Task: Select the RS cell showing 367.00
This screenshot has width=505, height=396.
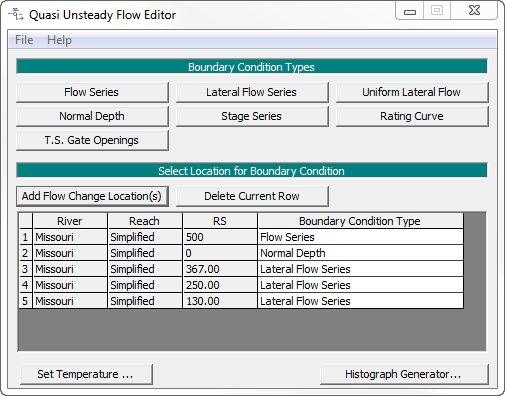Action: coord(220,269)
